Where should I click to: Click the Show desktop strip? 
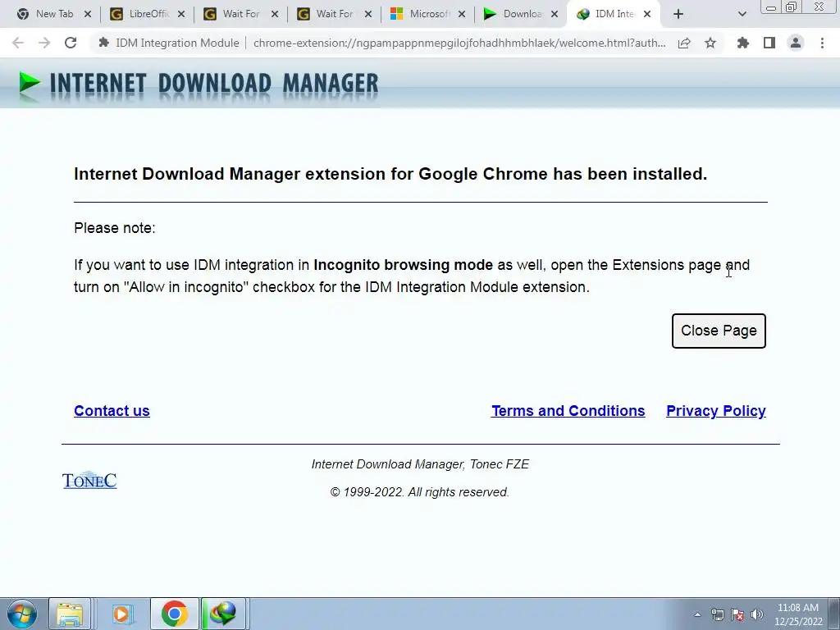click(x=834, y=614)
